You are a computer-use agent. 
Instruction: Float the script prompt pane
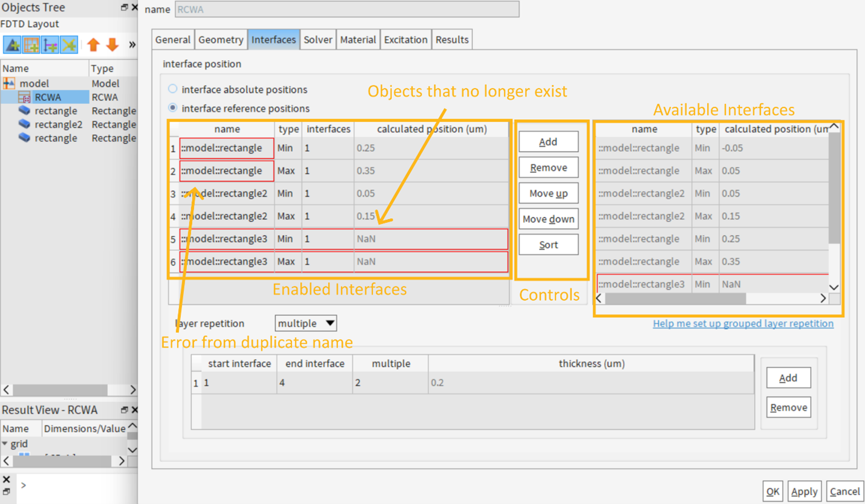[x=6, y=492]
